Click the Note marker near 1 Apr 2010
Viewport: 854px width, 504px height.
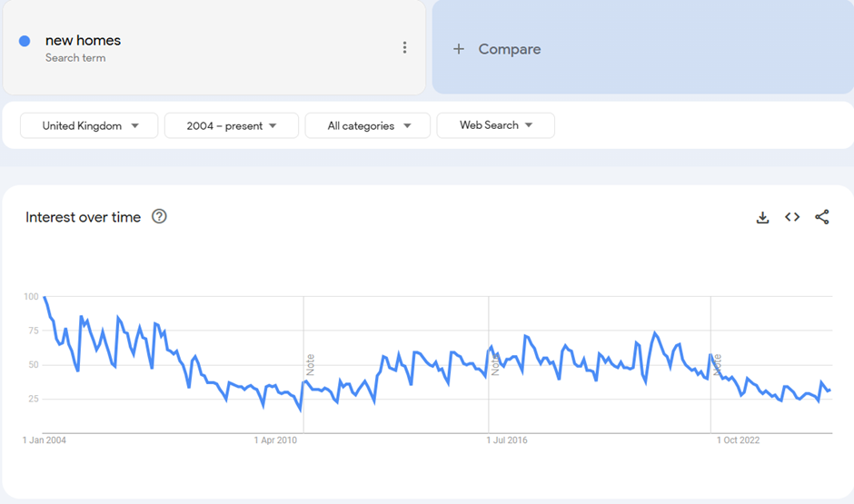tap(310, 365)
